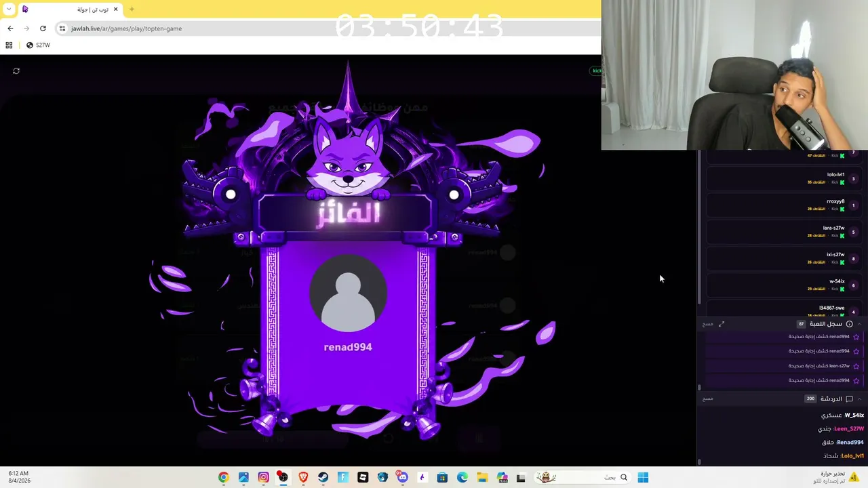Go back with the browser back arrow
This screenshot has width=868, height=488.
[10, 28]
